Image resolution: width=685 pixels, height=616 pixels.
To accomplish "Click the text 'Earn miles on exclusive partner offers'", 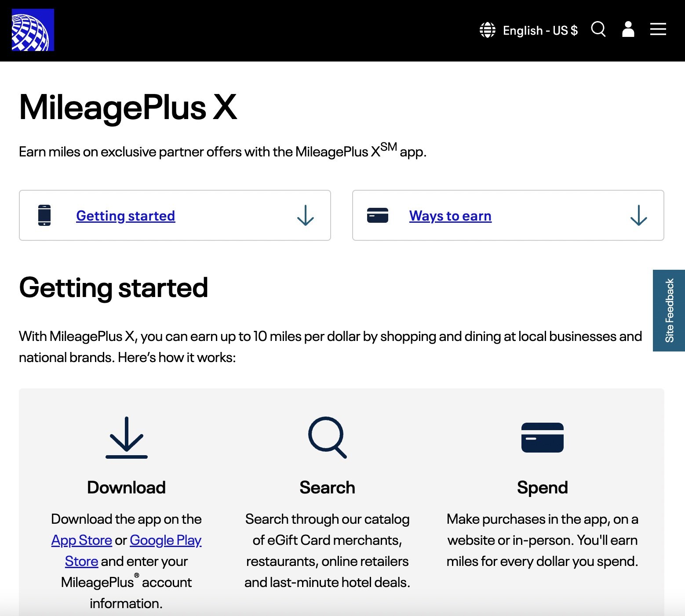I will [130, 152].
